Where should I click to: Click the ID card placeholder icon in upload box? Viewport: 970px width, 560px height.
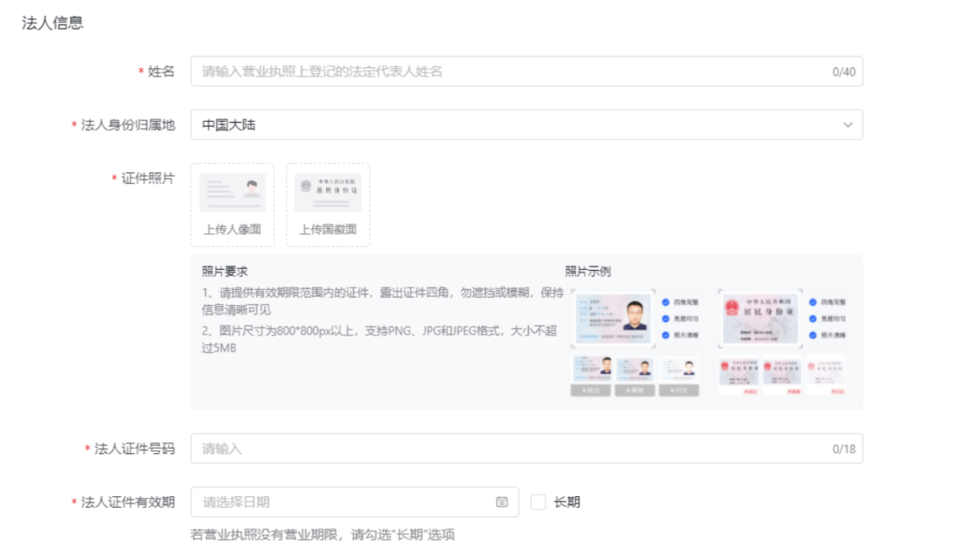pos(232,190)
